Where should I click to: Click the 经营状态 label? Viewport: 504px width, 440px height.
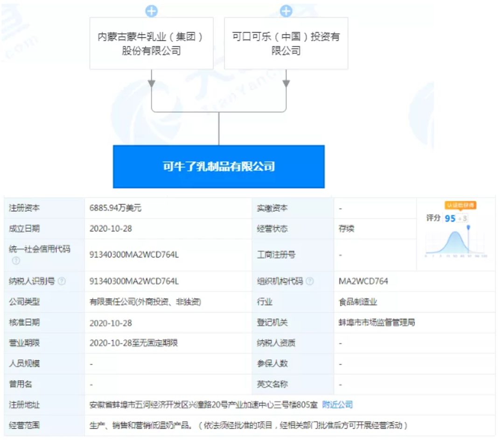point(272,229)
